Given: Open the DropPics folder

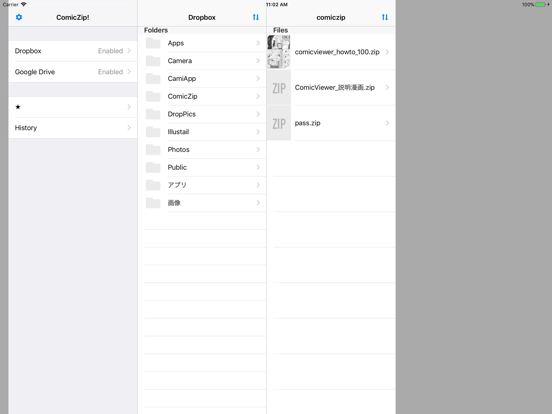Looking at the screenshot, I should tap(202, 114).
